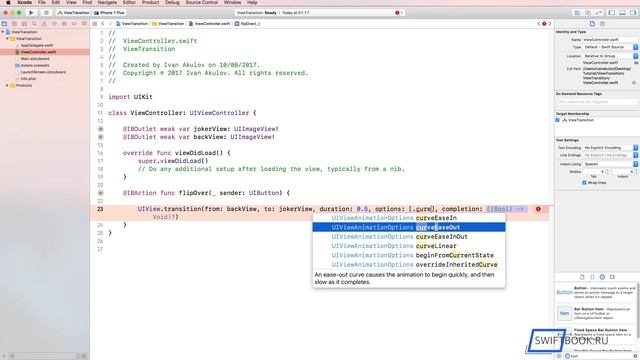Jump to previous issue in jump bar

click(x=539, y=24)
